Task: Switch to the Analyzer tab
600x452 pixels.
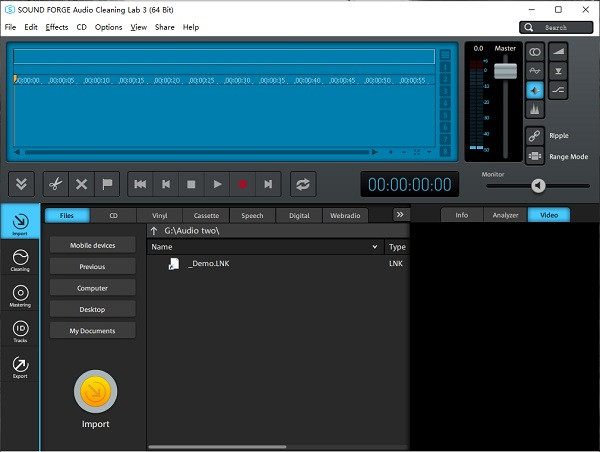Action: (505, 215)
